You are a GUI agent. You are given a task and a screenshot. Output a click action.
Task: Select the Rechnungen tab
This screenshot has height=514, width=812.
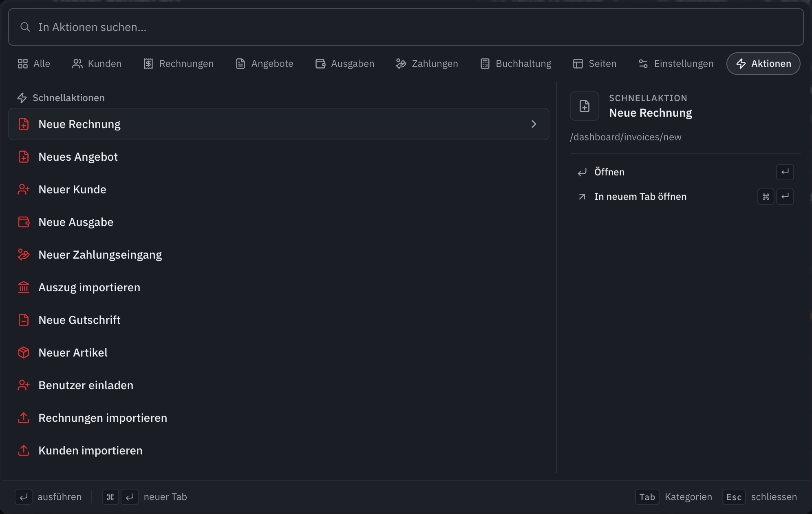(179, 64)
